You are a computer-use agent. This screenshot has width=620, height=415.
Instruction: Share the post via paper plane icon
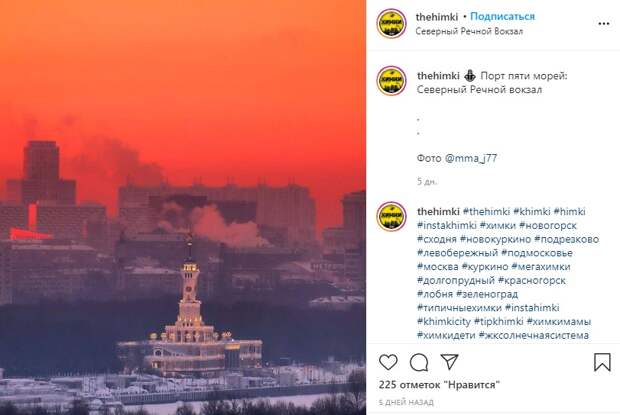(x=449, y=362)
